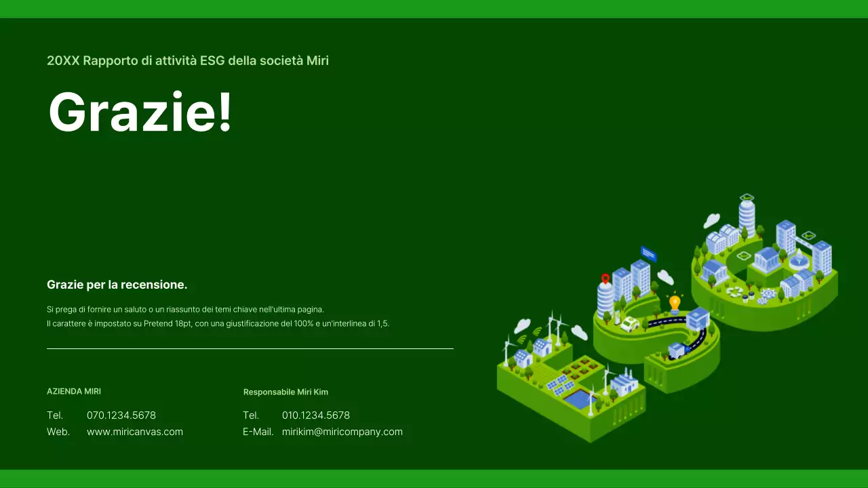Click phone number 010.1234.5678
This screenshot has height=488, width=868.
[x=316, y=415]
